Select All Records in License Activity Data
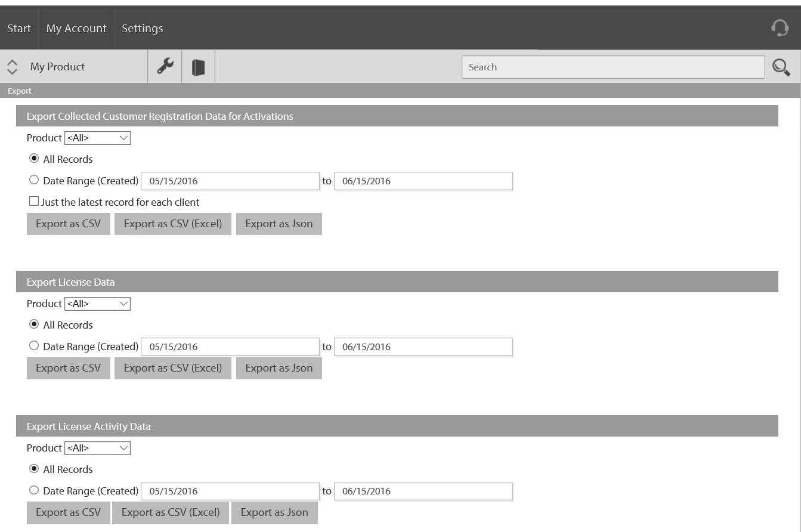801x532 pixels. [x=34, y=469]
